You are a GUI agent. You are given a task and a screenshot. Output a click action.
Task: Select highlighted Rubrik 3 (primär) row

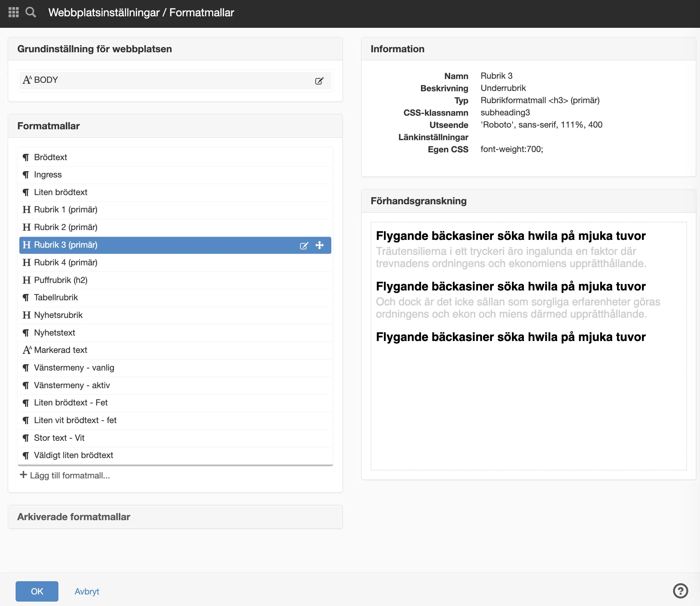175,245
